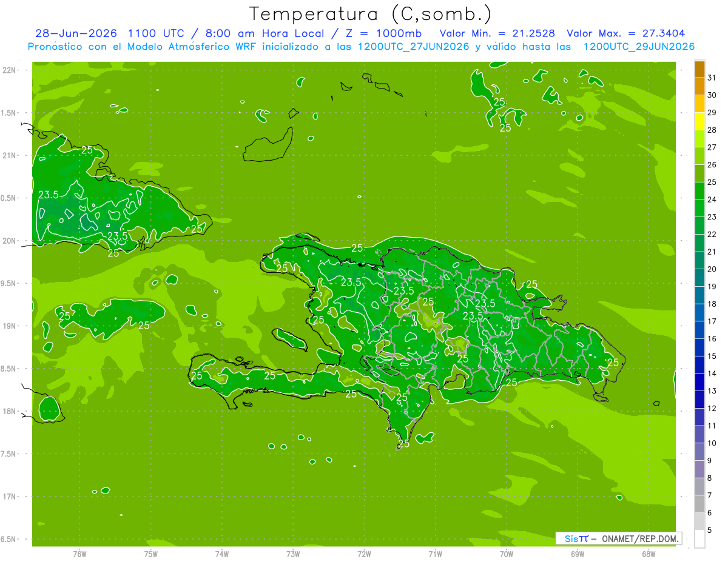This screenshot has height=562, width=728.
Task: Click the "68W" longitude axis label
Action: coord(649,554)
